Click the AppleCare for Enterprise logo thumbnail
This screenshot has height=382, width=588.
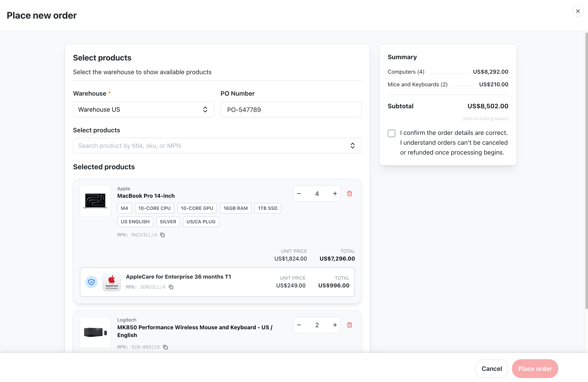click(112, 282)
